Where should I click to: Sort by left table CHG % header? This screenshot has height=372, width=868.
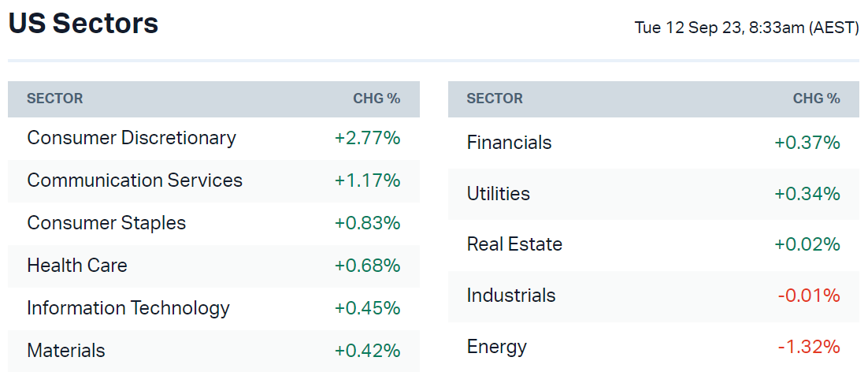click(x=377, y=99)
